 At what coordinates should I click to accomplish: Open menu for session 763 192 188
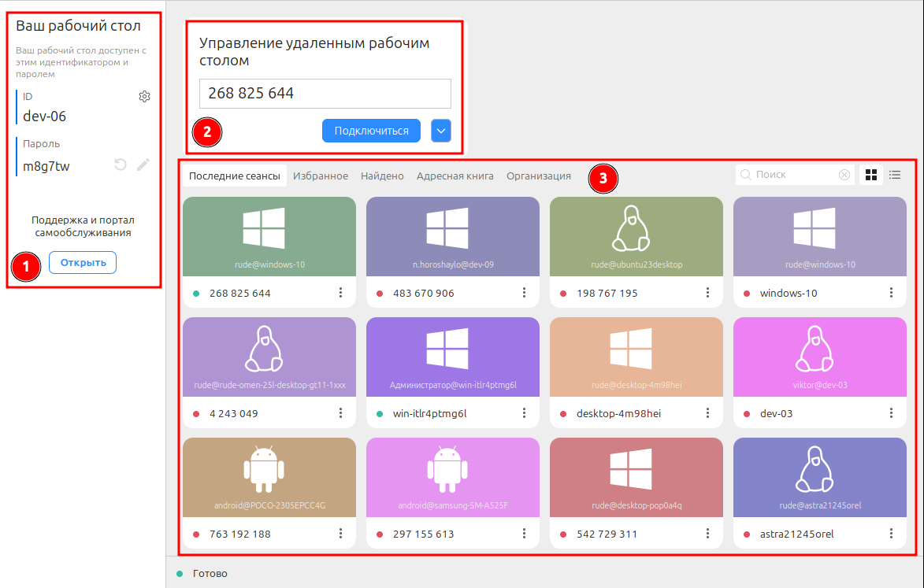(x=340, y=533)
